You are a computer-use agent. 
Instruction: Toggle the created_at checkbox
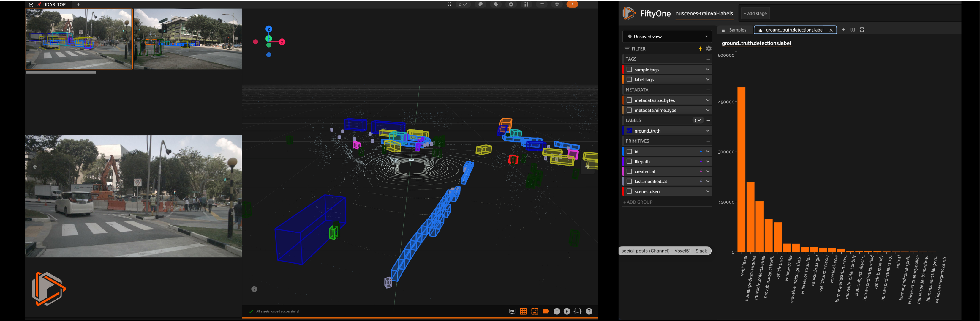(629, 171)
